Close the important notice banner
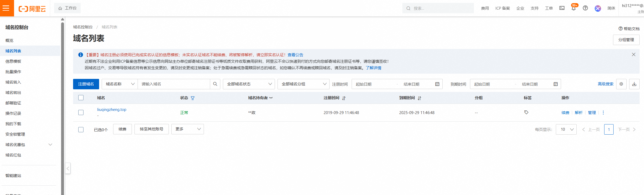The height and width of the screenshot is (195, 644). [x=634, y=54]
